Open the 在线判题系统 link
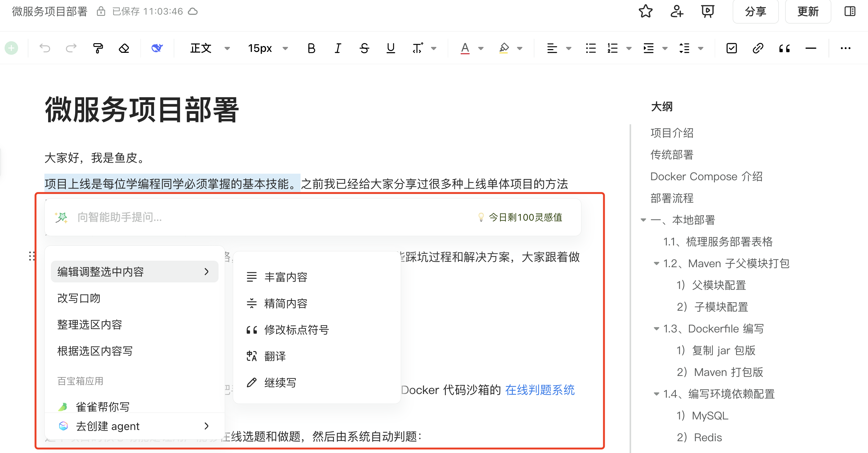Image resolution: width=868 pixels, height=453 pixels. pos(540,390)
